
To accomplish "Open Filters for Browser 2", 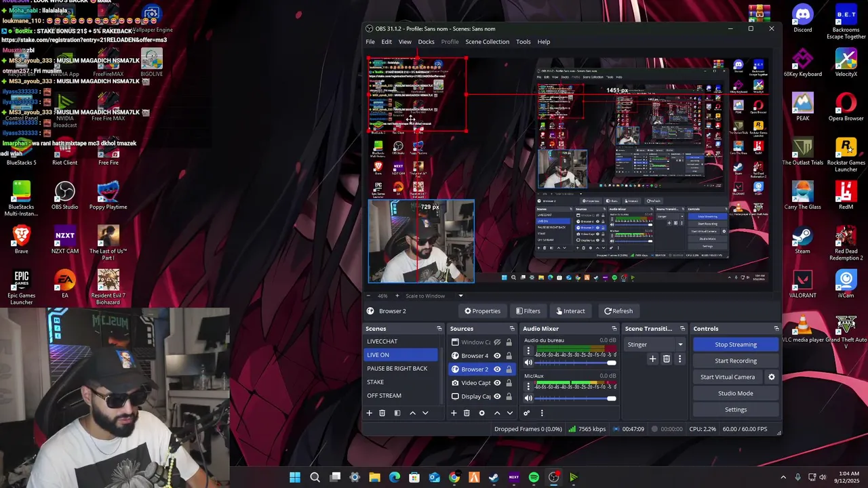I will pyautogui.click(x=528, y=311).
